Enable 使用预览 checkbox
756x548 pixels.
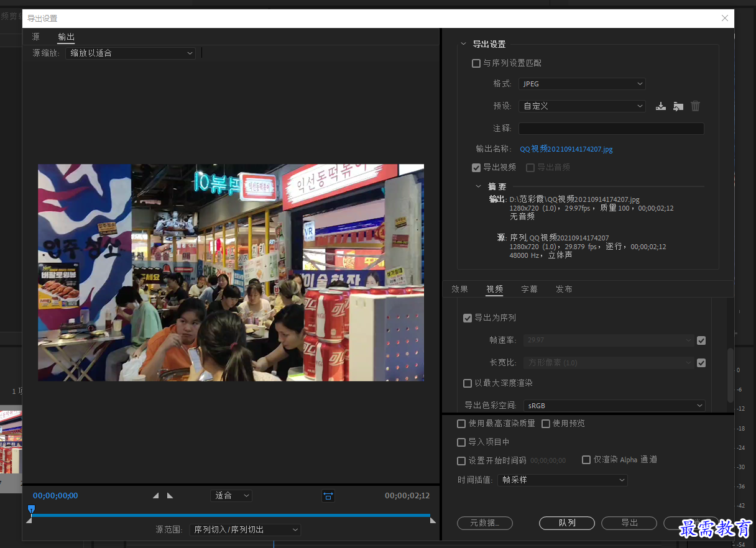pos(546,424)
